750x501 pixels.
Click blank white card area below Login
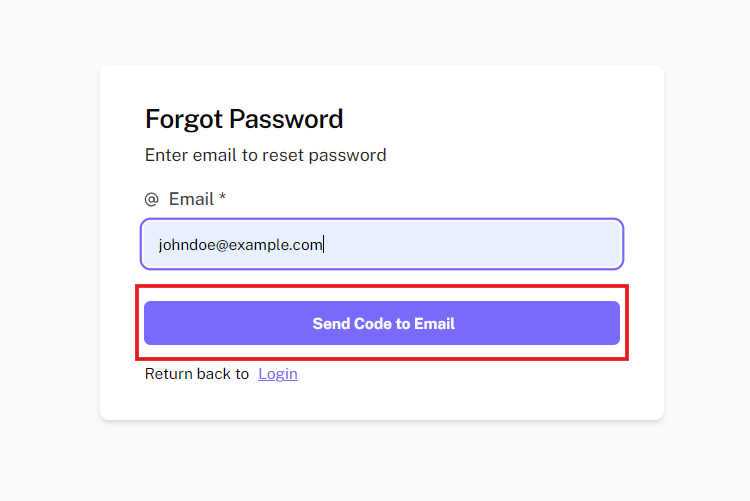(x=382, y=402)
